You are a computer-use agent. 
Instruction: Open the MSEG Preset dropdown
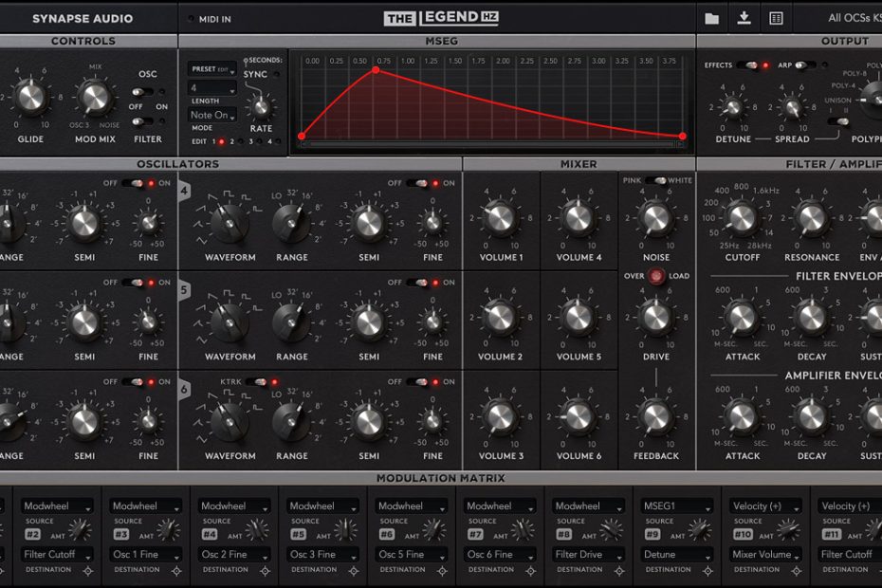pos(211,69)
